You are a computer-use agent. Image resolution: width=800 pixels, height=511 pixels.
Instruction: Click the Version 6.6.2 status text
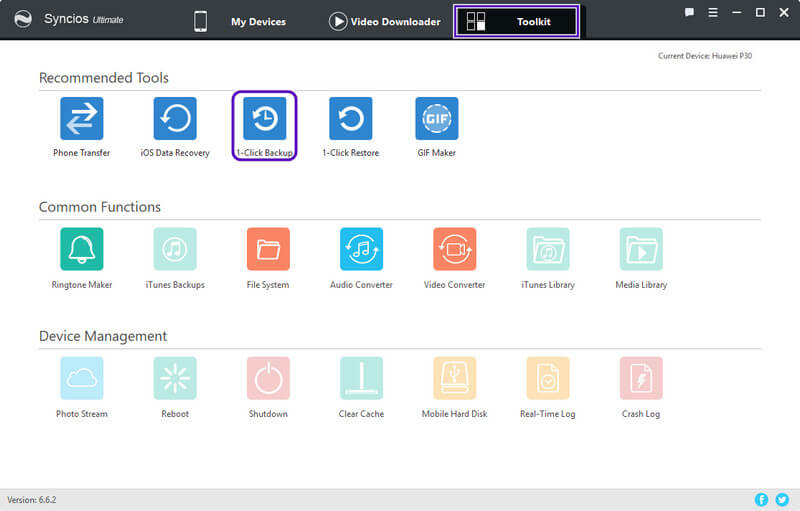tap(32, 500)
